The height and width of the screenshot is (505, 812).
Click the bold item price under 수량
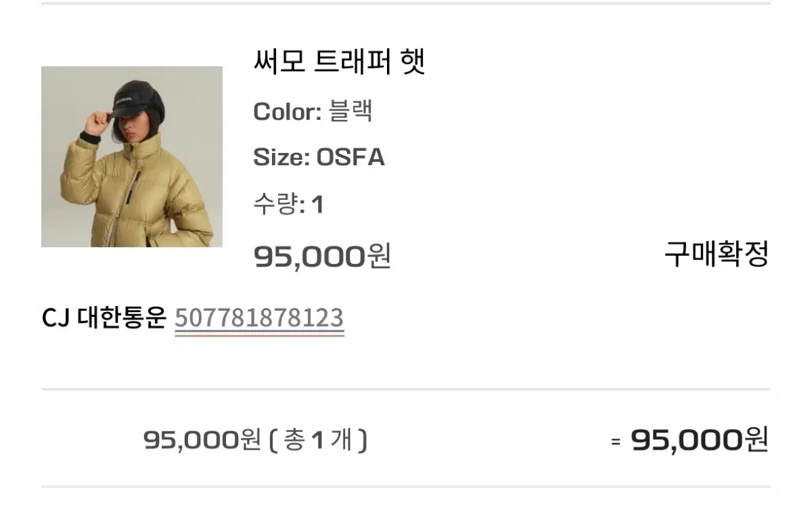coord(322,256)
